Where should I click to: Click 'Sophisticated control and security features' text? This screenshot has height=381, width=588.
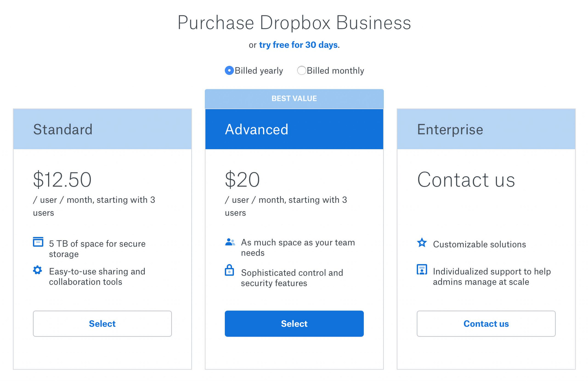click(292, 278)
